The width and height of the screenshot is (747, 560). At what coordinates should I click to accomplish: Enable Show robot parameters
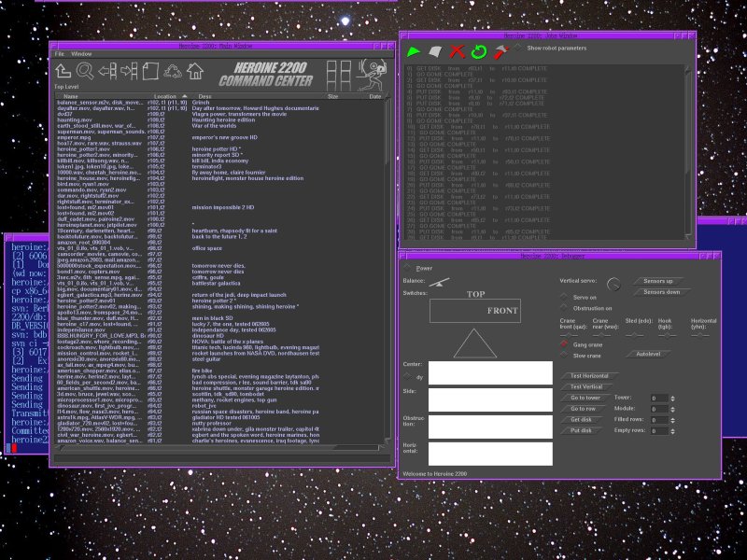coord(520,47)
